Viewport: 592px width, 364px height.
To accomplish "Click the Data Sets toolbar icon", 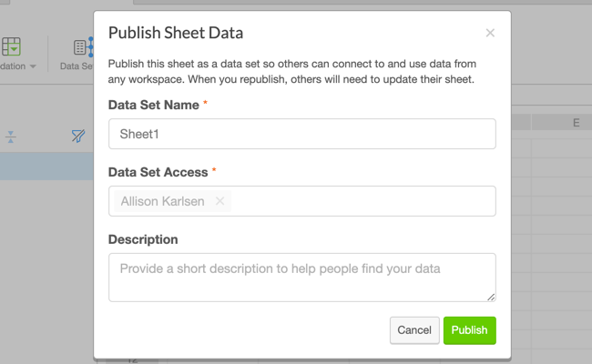I will pyautogui.click(x=82, y=48).
